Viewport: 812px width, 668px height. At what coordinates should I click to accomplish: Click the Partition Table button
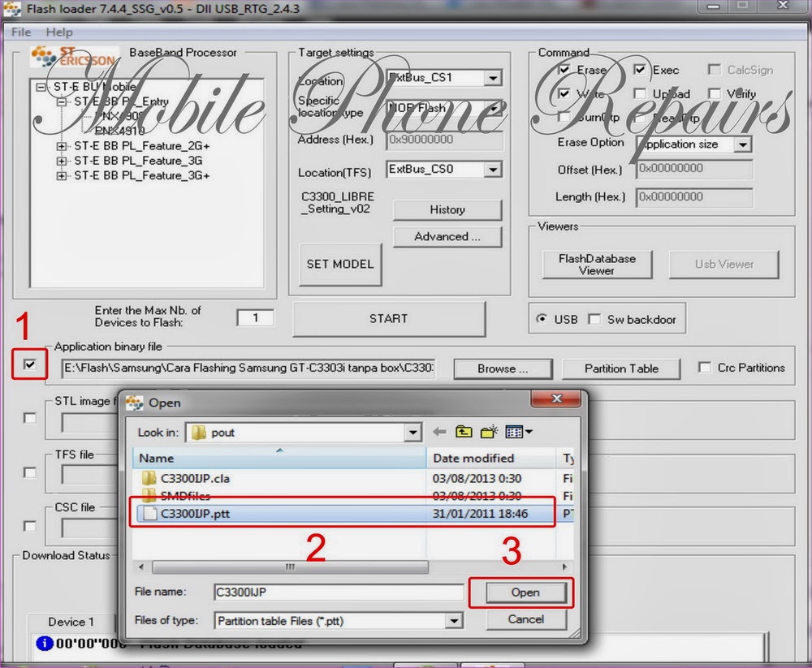click(x=621, y=368)
